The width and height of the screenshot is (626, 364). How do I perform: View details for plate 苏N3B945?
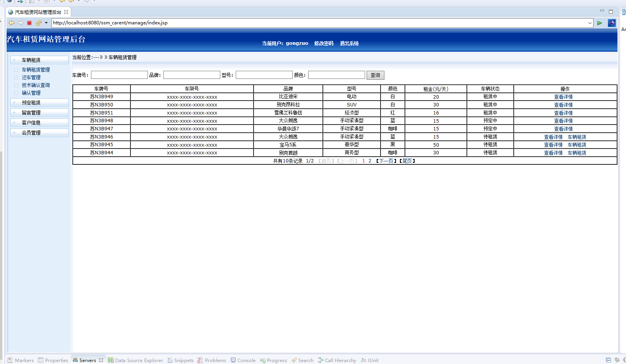pyautogui.click(x=553, y=145)
